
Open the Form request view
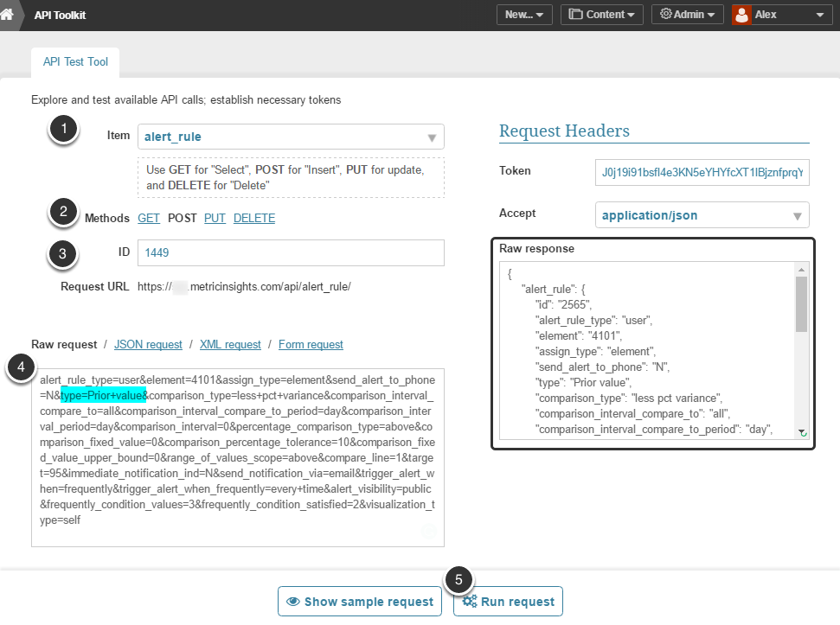click(x=311, y=344)
